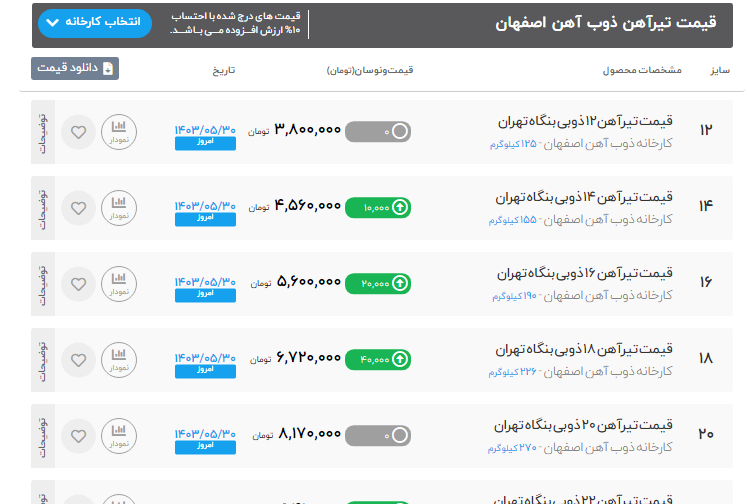Favorite the size 12 beam with heart icon
Viewport: 747px width, 504px height.
click(x=78, y=132)
